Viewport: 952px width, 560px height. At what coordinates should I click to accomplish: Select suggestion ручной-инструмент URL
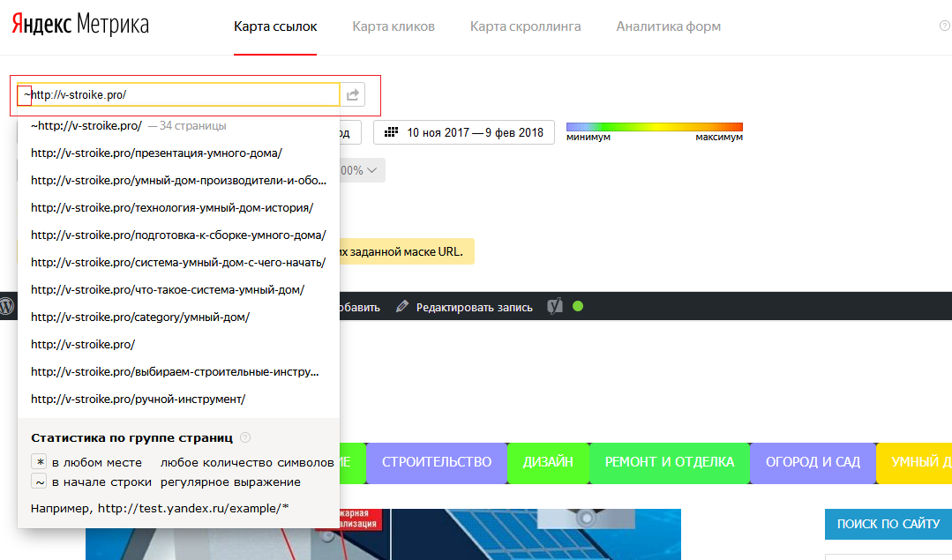pos(178,399)
